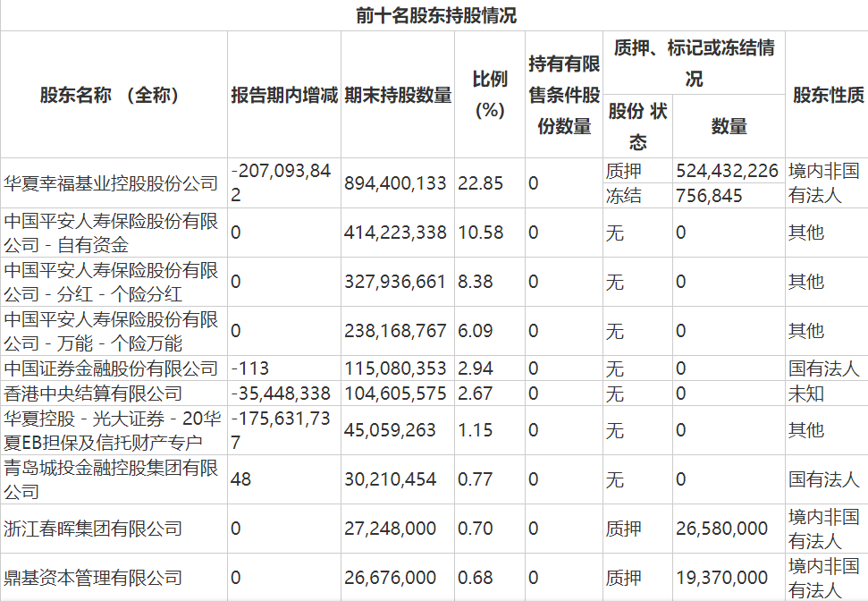This screenshot has width=868, height=601.
Task: Click the change value 48
Action: tap(240, 479)
